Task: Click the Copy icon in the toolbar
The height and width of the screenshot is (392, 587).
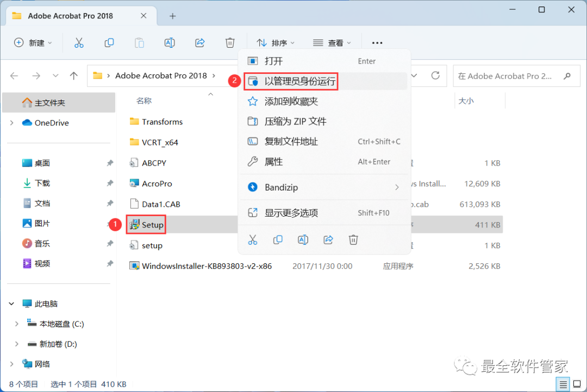Action: coord(109,43)
